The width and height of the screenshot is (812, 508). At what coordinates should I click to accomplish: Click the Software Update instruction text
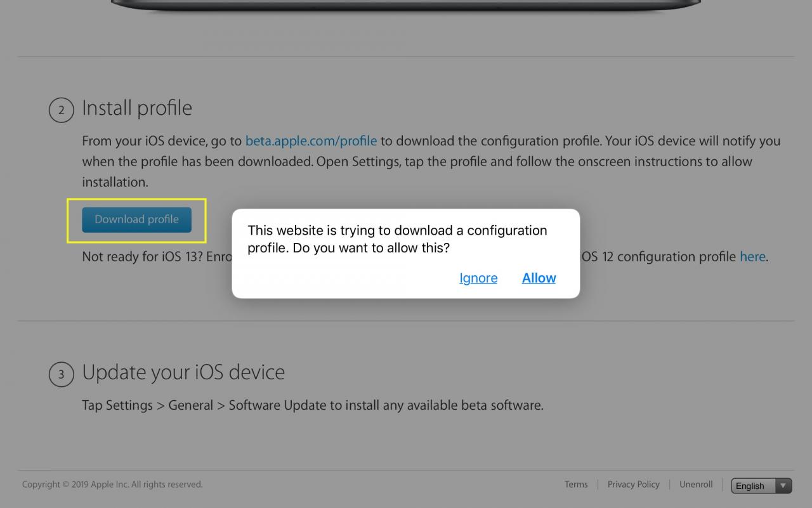pyautogui.click(x=313, y=405)
